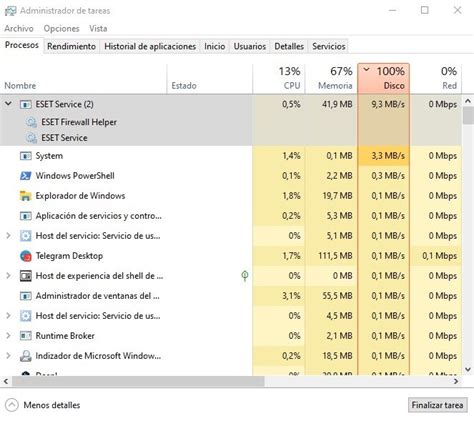Viewport: 474px width, 421px height.
Task: Expand Host de experiencia del shell entry
Action: (8, 276)
